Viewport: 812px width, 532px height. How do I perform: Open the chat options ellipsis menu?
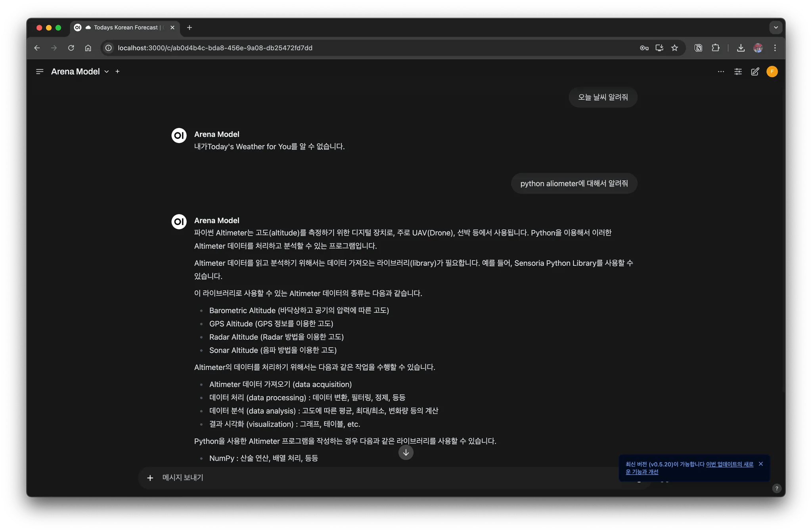[x=721, y=71]
